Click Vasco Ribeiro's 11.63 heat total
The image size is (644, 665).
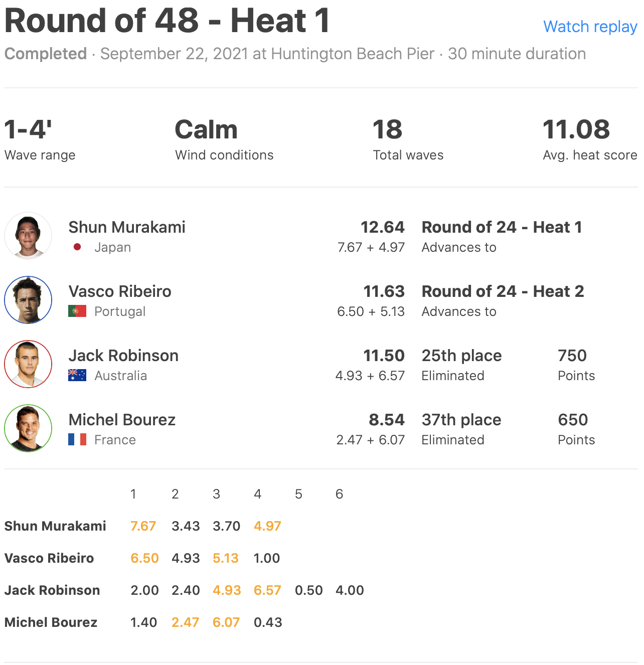[384, 291]
